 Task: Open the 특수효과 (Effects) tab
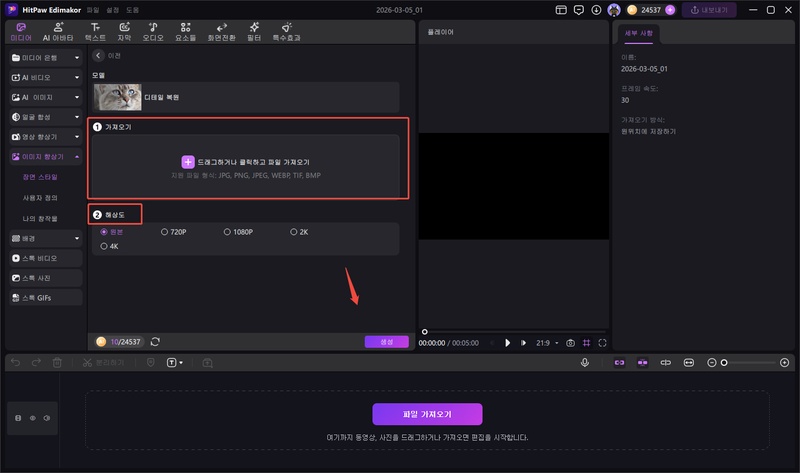coord(287,32)
